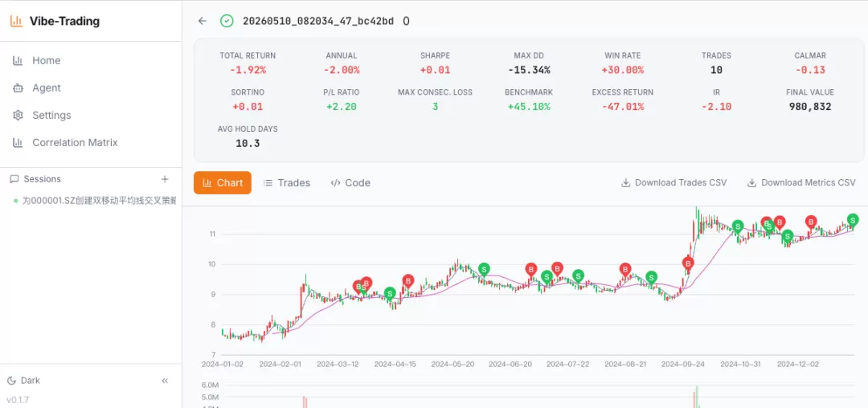This screenshot has height=408, width=868.
Task: Download Metrics CSV
Action: [801, 182]
